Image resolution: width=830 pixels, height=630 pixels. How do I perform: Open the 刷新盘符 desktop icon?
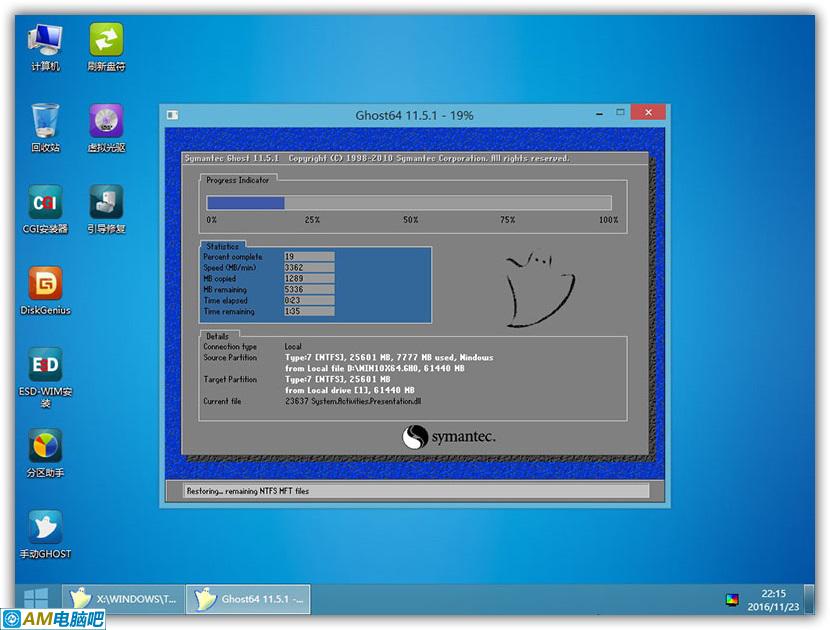coord(106,47)
